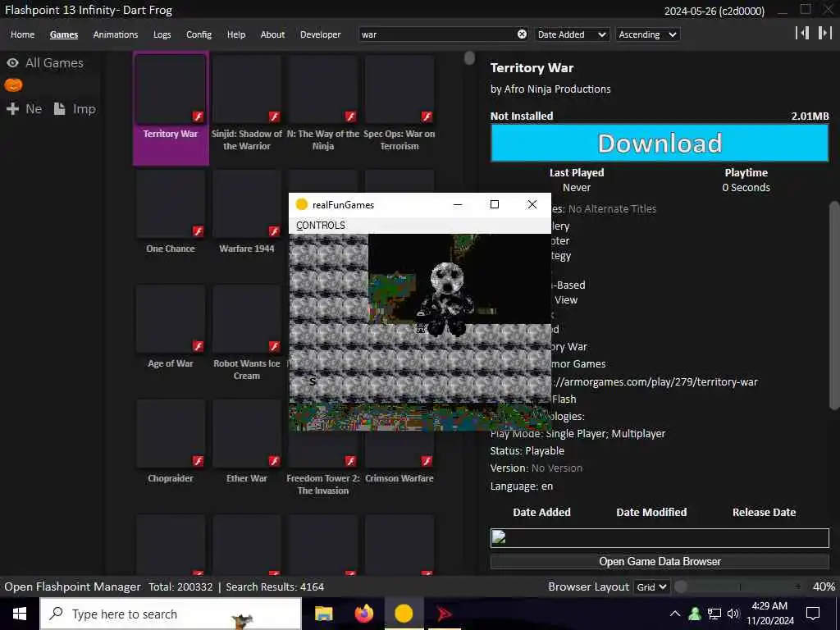Open File Explorer from taskbar
Screen dimensions: 840x630
(323, 614)
